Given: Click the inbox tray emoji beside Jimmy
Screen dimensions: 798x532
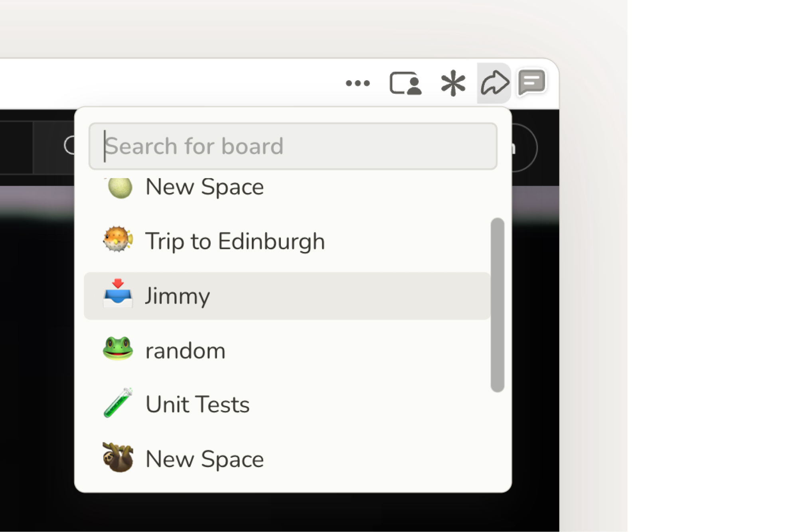Looking at the screenshot, I should pos(118,294).
